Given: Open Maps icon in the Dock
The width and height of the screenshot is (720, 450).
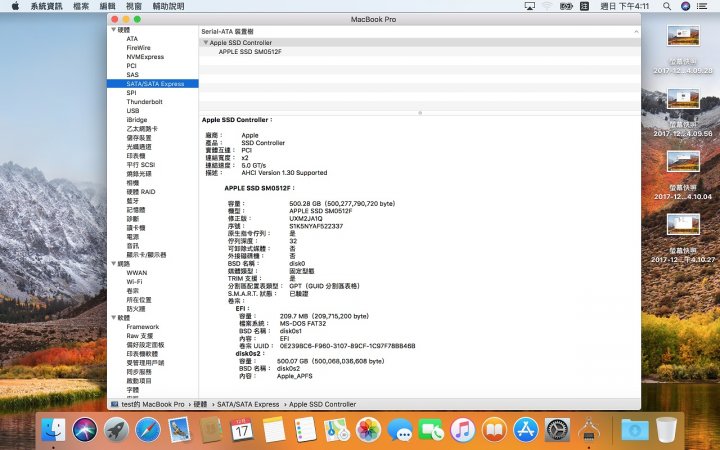Looking at the screenshot, I should tap(337, 430).
